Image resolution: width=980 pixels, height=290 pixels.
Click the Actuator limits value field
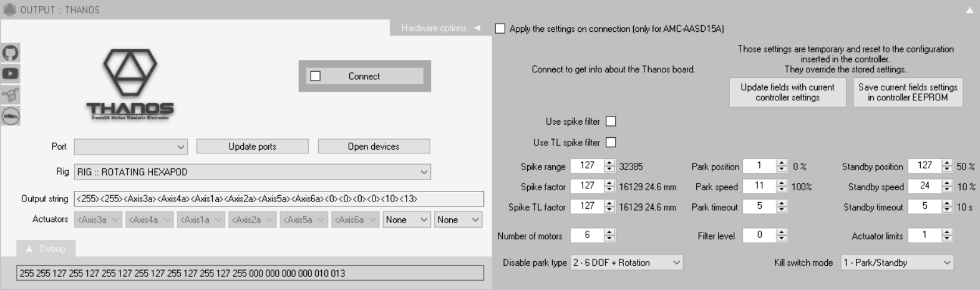tap(924, 235)
